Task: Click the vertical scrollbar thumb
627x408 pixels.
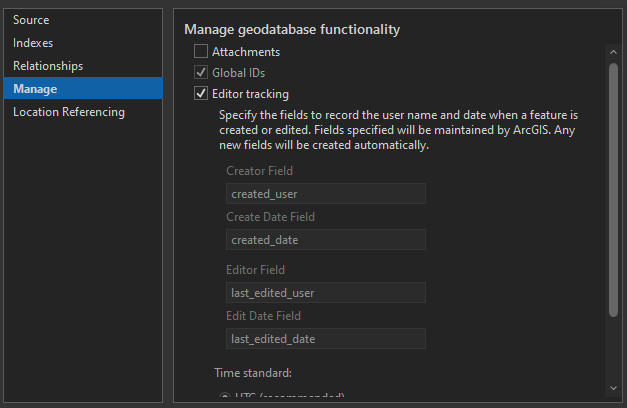Action: (x=613, y=190)
